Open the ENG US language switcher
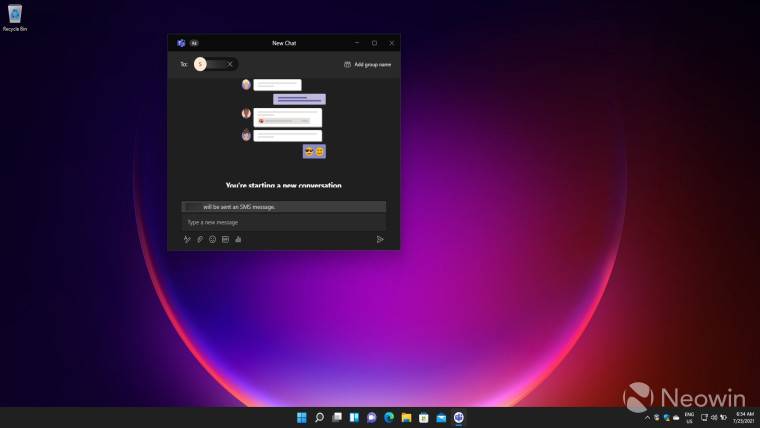Viewport: 760px width, 428px height. coord(689,417)
